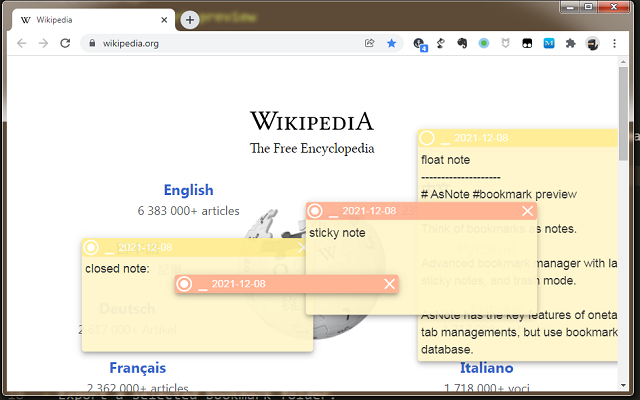Viewport: 640px width, 400px height.
Task: Click the blue bookmark star
Action: [x=391, y=43]
